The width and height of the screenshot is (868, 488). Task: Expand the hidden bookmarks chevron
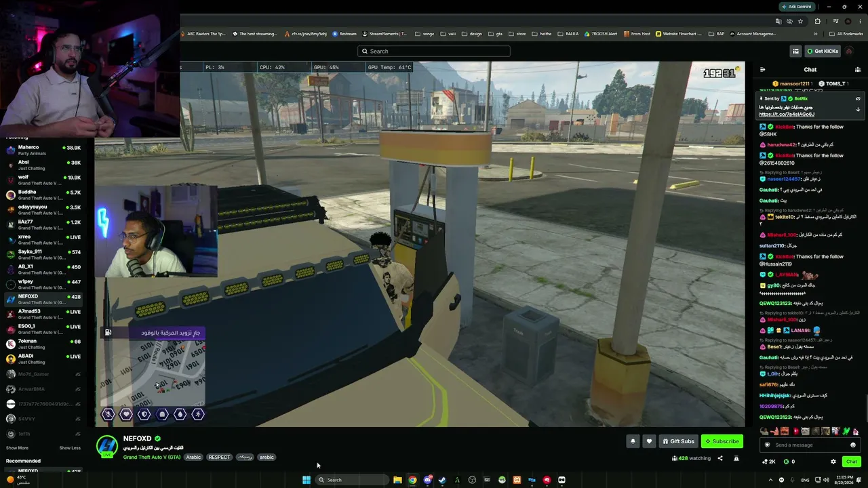(x=816, y=34)
